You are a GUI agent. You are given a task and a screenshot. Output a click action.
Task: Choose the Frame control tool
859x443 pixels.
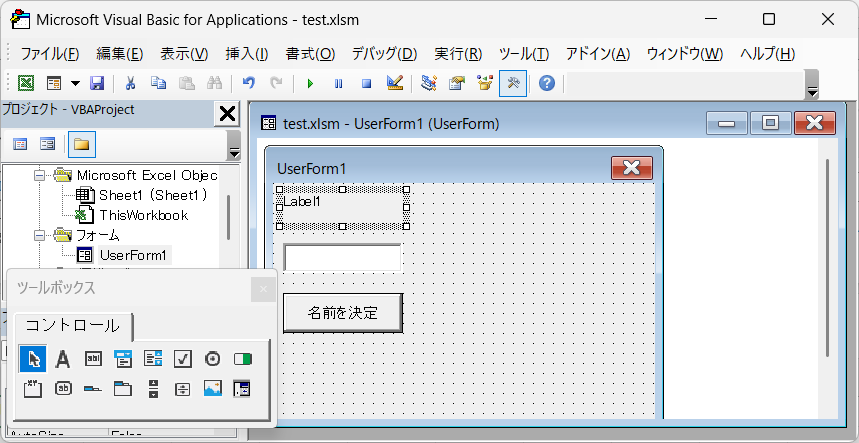coord(33,389)
